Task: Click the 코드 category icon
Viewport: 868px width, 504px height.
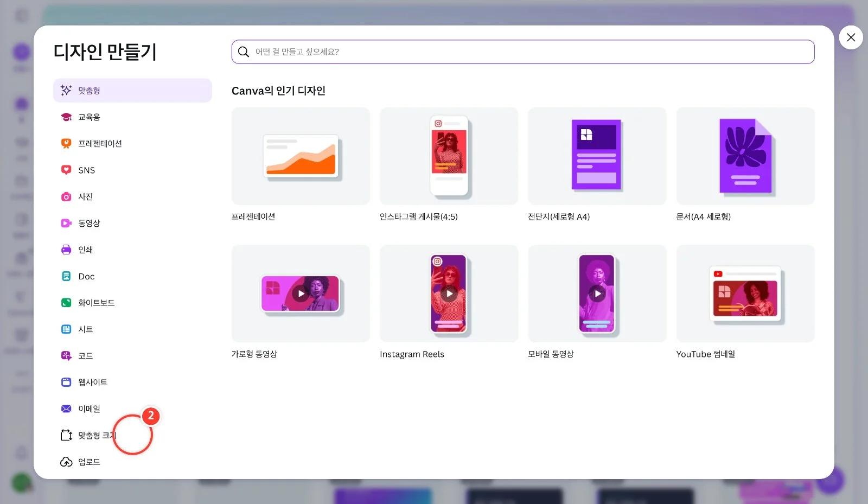Action: [x=66, y=356]
